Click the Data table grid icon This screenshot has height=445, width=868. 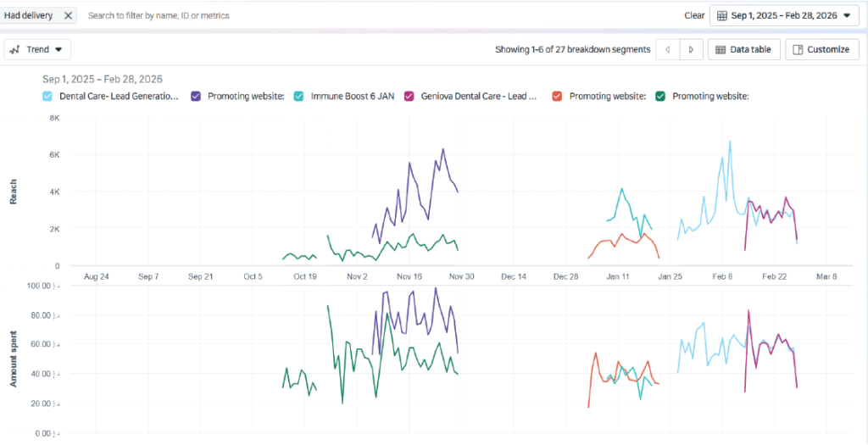721,50
